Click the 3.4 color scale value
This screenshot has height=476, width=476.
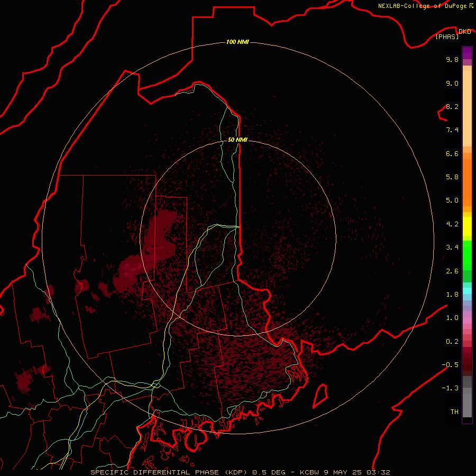point(452,248)
